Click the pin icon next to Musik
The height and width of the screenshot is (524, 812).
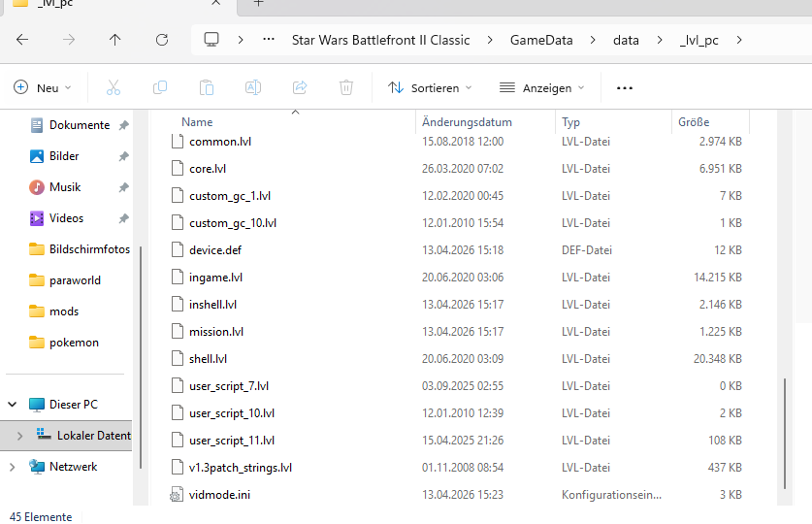[124, 187]
